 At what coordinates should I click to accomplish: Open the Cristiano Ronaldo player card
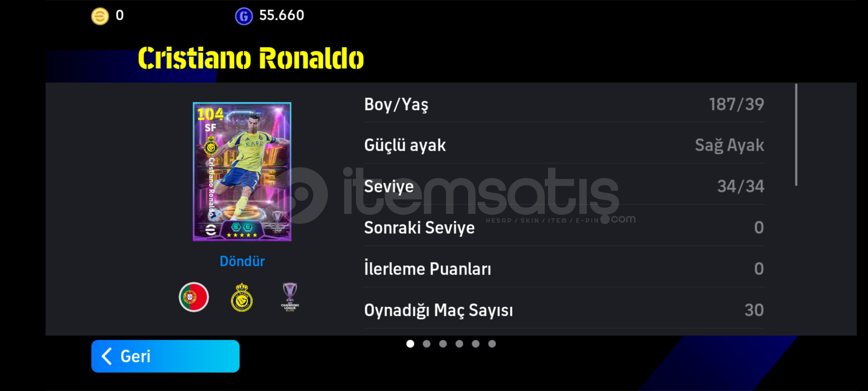coord(242,172)
